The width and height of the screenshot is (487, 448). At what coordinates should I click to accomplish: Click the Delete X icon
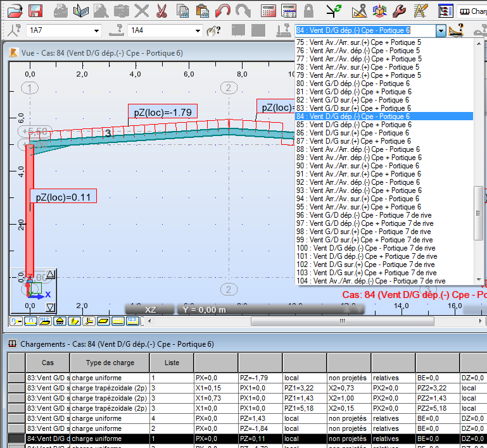[x=142, y=11]
